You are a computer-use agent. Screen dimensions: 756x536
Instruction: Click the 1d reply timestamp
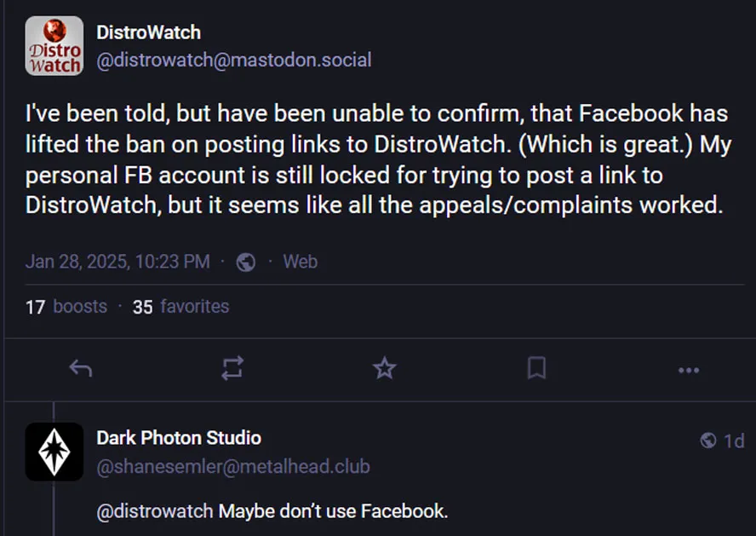pos(734,441)
